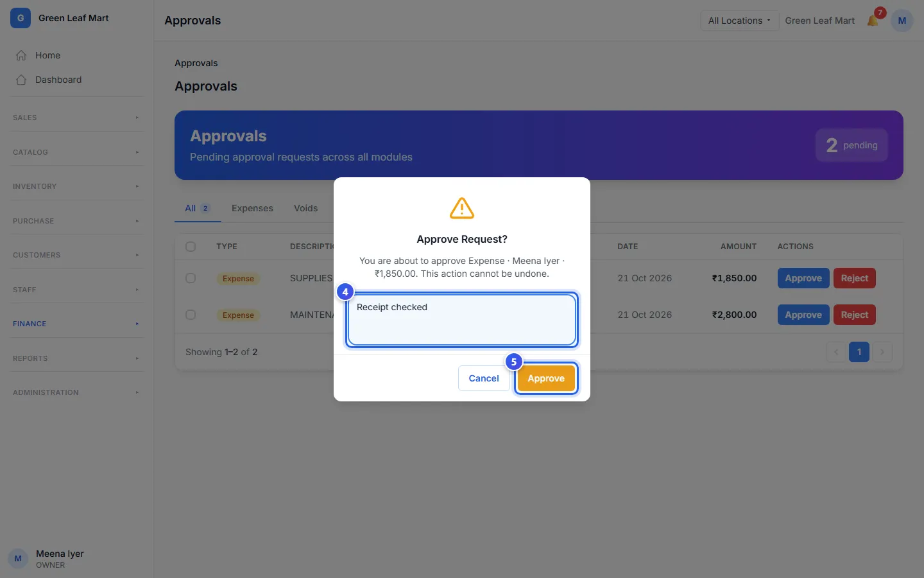Expand the INVENTORY sidebar section
This screenshot has width=924, height=578.
(76, 186)
